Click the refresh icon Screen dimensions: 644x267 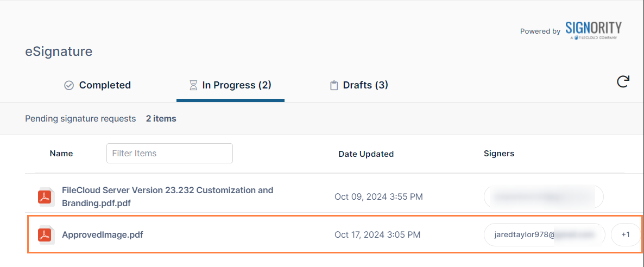click(x=623, y=82)
